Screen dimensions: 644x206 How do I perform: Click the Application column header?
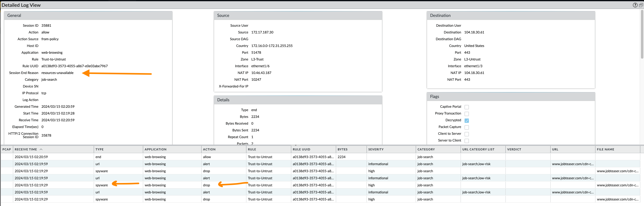[155, 150]
